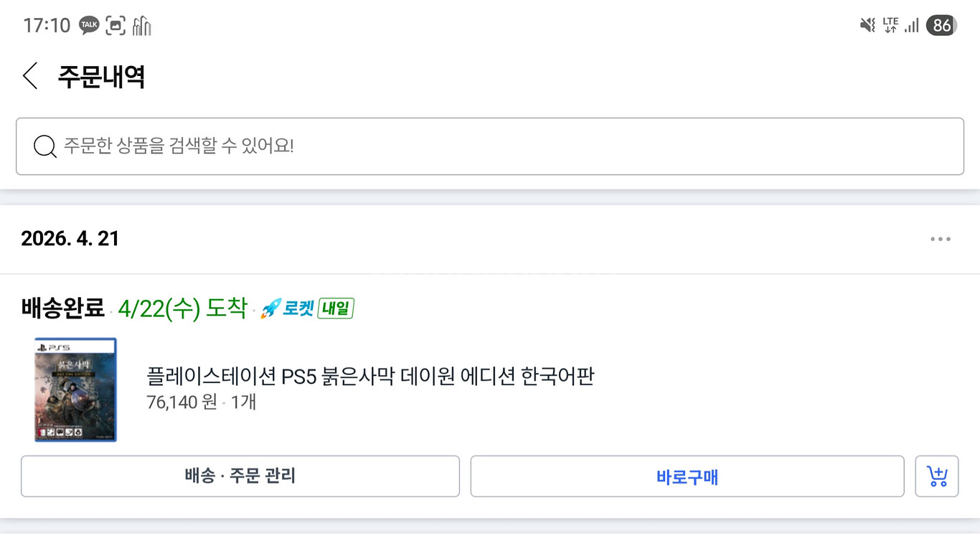
Task: Tap the 바로구매 button
Action: [687, 476]
